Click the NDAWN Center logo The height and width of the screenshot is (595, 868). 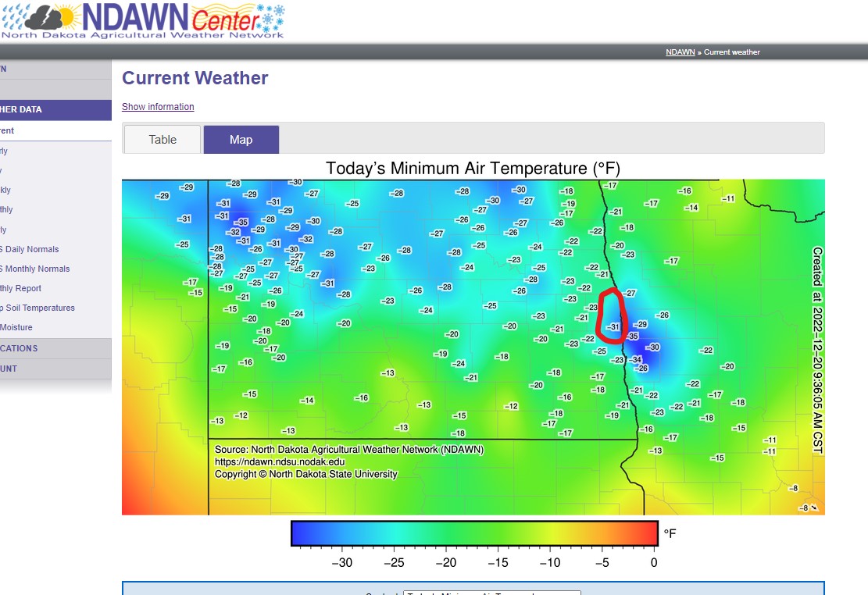click(x=143, y=21)
